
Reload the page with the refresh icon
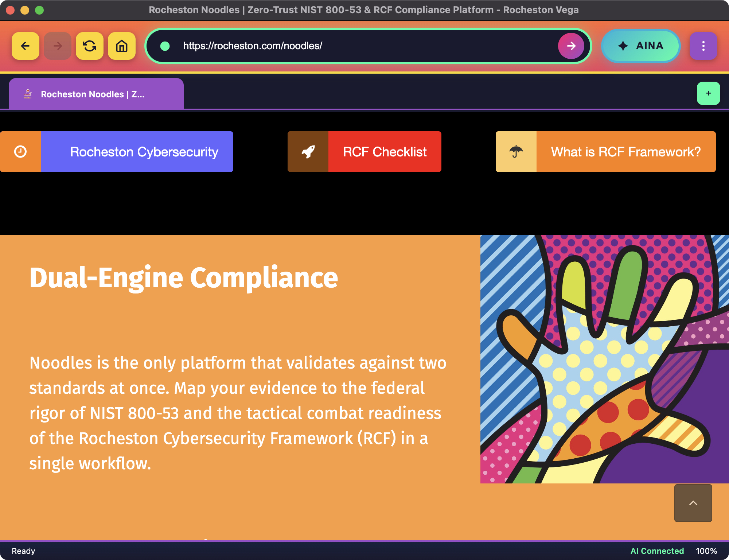(x=89, y=46)
